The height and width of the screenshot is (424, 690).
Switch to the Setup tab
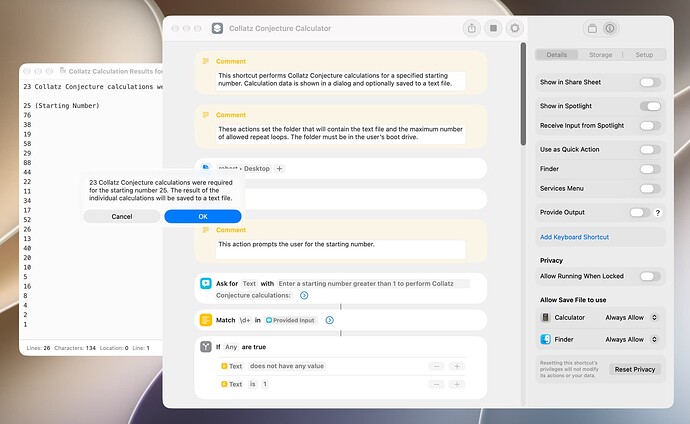point(644,55)
